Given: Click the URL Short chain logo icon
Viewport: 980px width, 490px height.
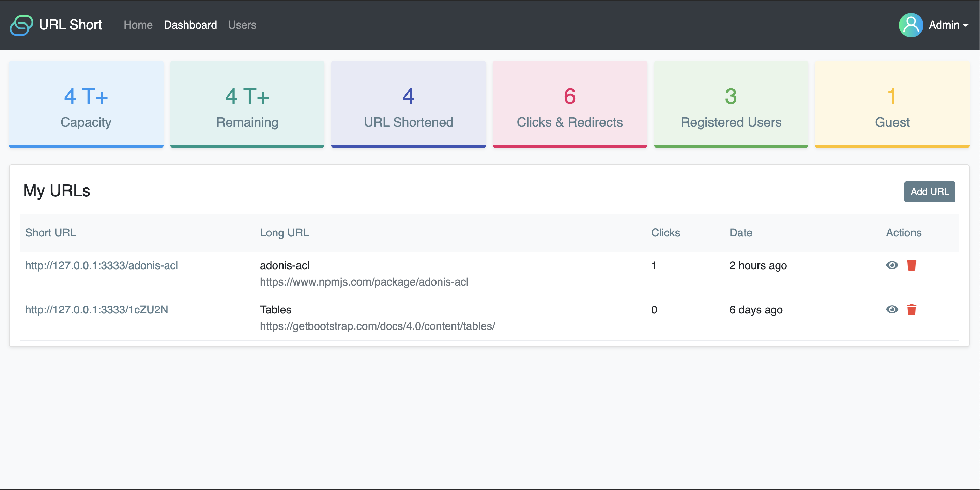Looking at the screenshot, I should pos(21,25).
